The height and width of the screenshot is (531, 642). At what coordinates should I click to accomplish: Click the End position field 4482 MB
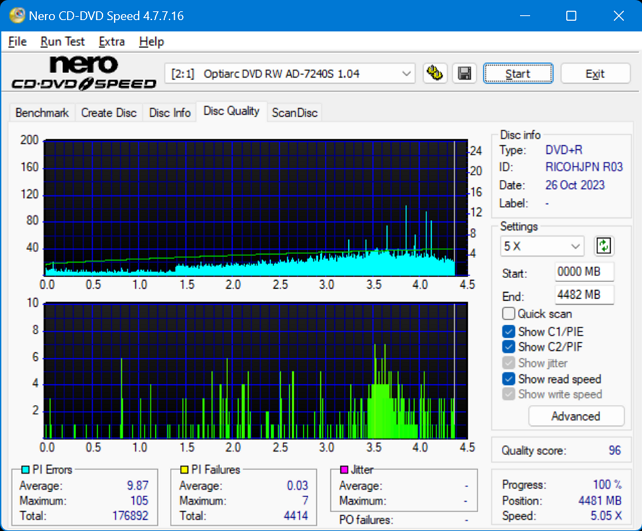pos(584,295)
